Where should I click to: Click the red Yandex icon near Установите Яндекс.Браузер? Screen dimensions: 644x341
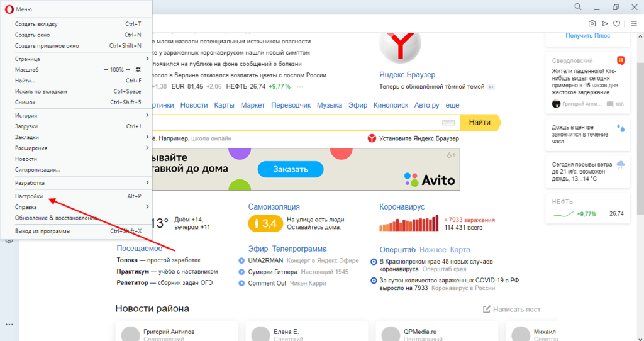tap(372, 138)
